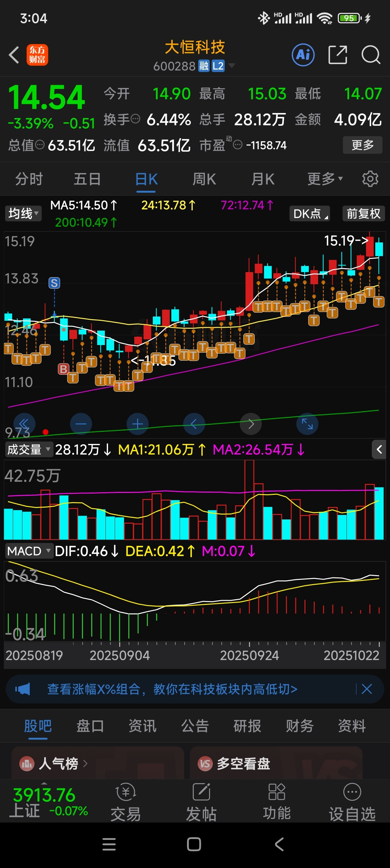Tap 设自选 add to watchlist

352,802
